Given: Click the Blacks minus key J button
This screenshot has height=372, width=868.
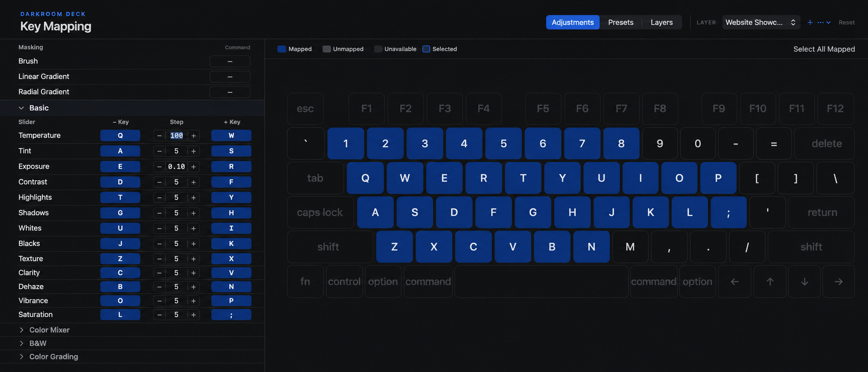Looking at the screenshot, I should [120, 244].
